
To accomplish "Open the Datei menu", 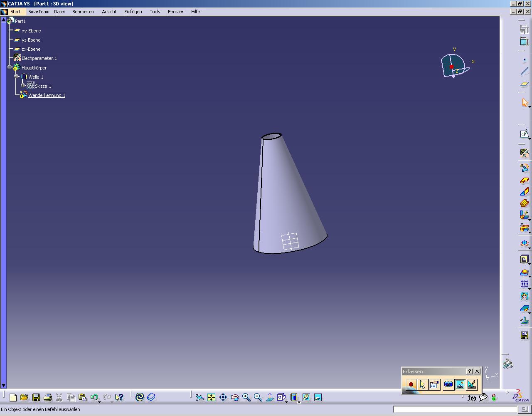I will click(x=59, y=12).
